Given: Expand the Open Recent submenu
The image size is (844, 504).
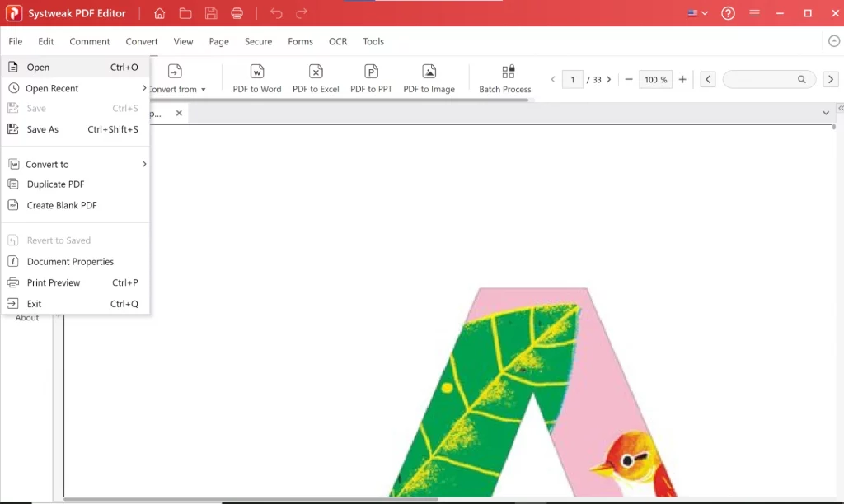Looking at the screenshot, I should [51, 88].
